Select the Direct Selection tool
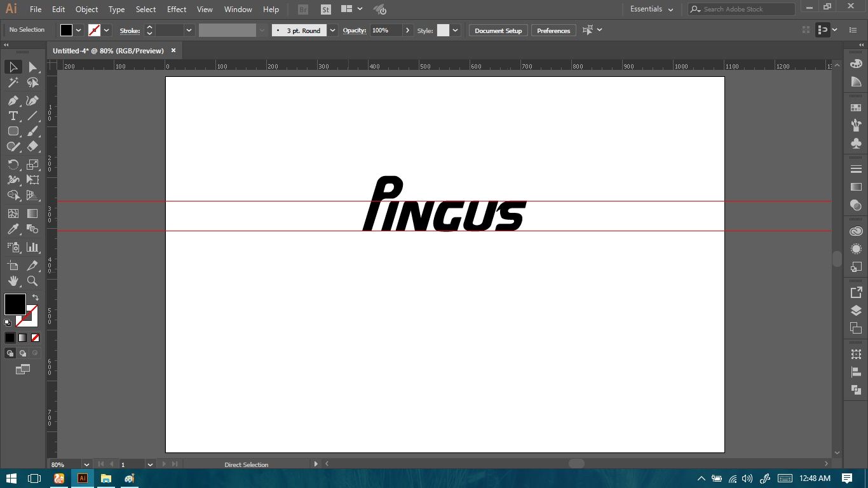868x488 pixels. (x=32, y=67)
